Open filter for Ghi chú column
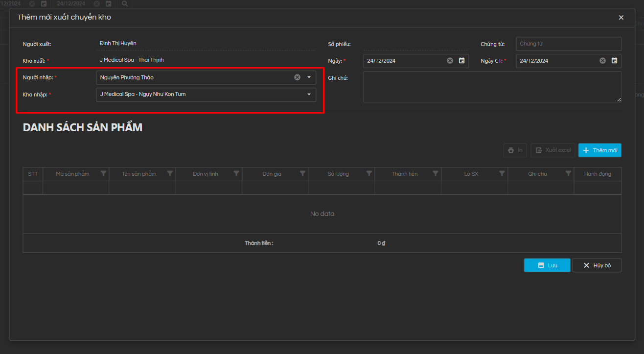The width and height of the screenshot is (644, 354). pyautogui.click(x=568, y=174)
